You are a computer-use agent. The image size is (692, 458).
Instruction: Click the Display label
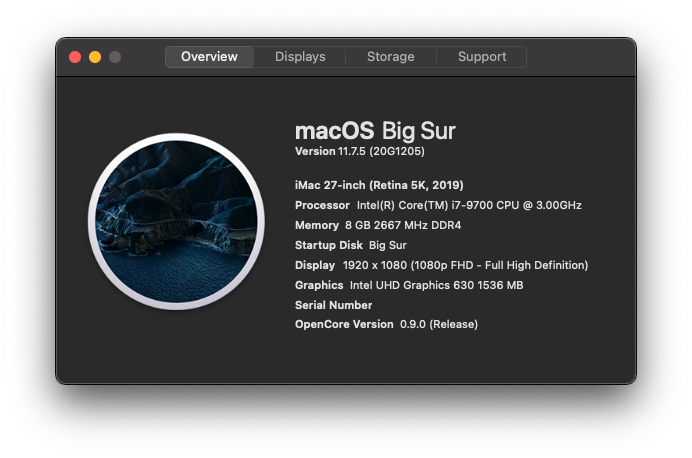(x=315, y=265)
